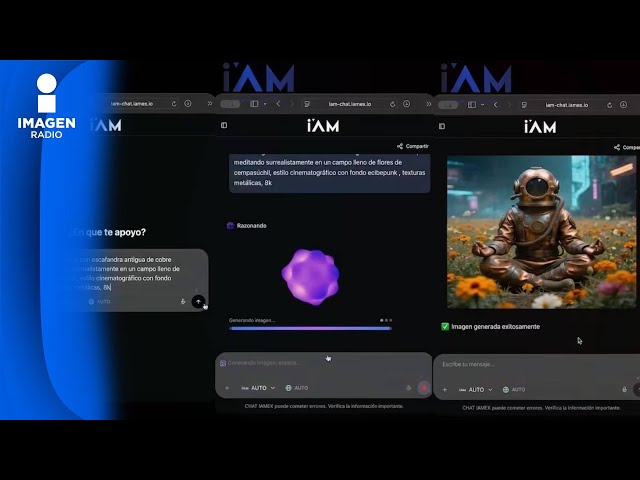640x480 pixels.
Task: Click white iAM logo in middle window
Action: coord(323,126)
